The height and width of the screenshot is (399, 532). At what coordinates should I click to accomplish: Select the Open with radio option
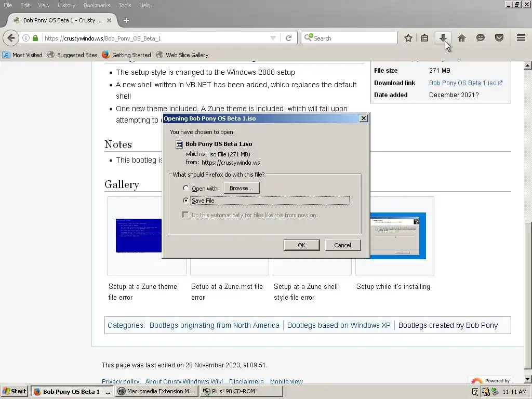pos(185,188)
